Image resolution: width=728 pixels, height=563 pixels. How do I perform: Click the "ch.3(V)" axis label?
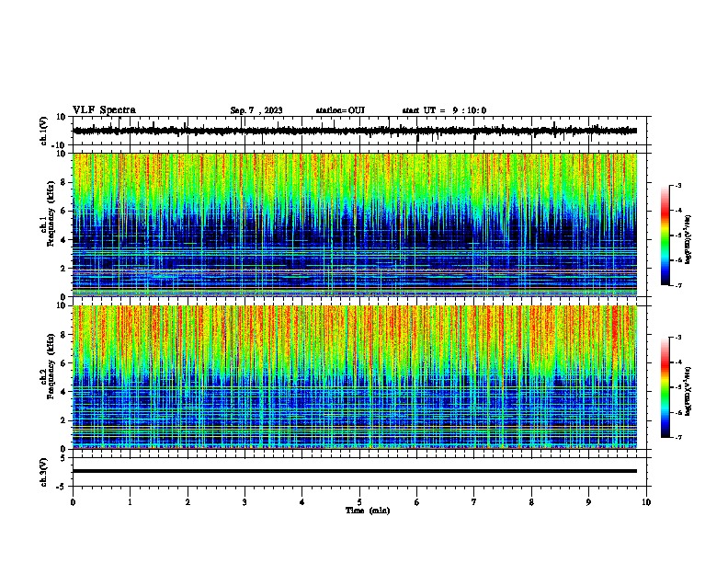[x=44, y=473]
